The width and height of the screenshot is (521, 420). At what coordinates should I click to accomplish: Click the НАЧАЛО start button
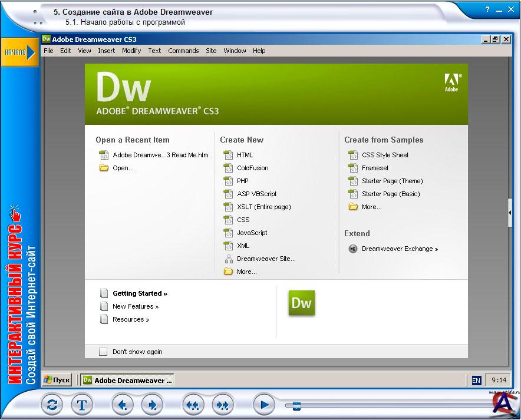(x=19, y=52)
